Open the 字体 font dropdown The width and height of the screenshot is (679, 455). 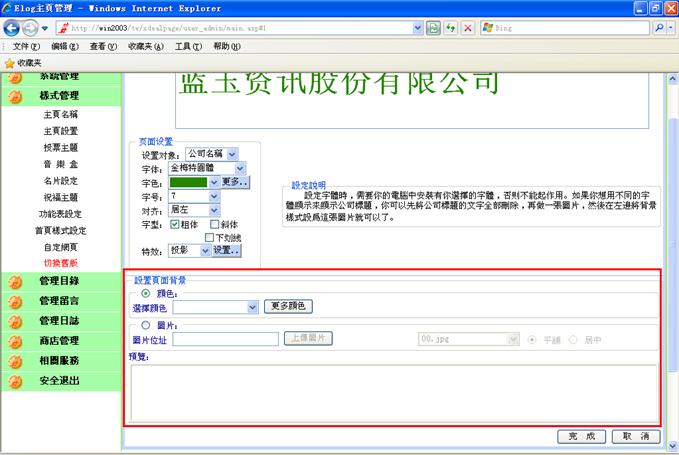pyautogui.click(x=240, y=168)
